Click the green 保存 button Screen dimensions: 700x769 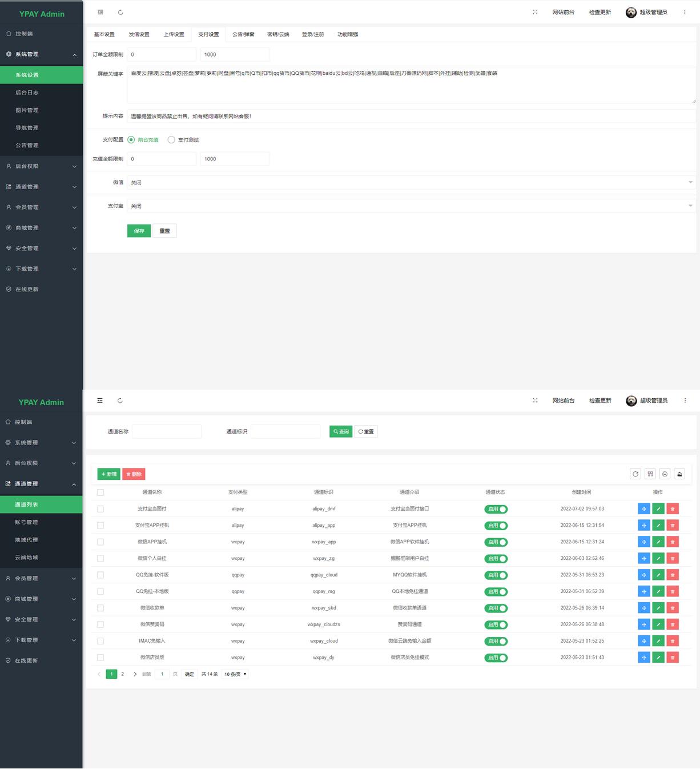coord(139,231)
